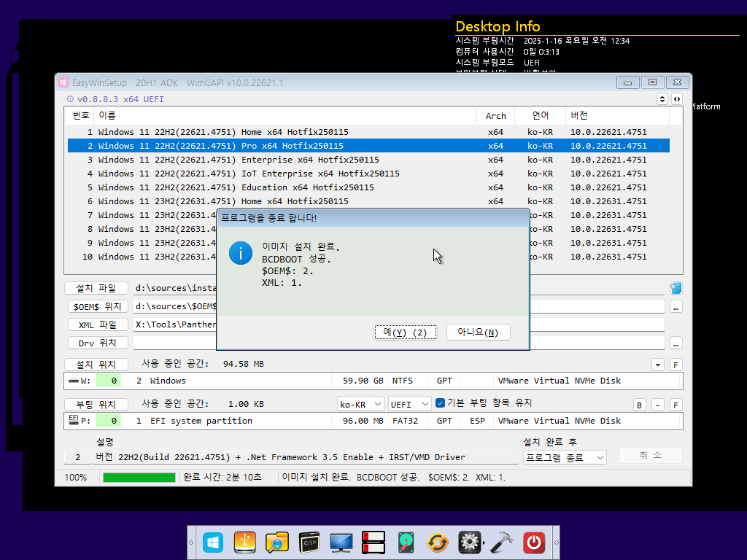Viewport: 747px width, 560px height.
Task: Click the F button in the 부팅 위치 row
Action: pos(676,405)
